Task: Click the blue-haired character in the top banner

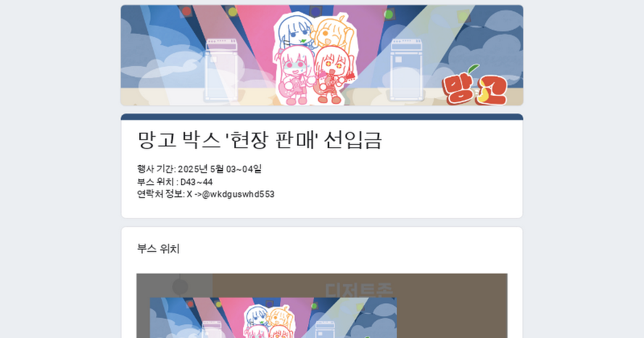Action: click(294, 32)
